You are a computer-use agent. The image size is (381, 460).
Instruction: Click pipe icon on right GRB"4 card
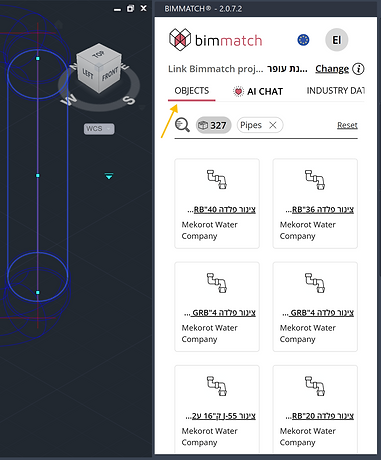tap(315, 283)
